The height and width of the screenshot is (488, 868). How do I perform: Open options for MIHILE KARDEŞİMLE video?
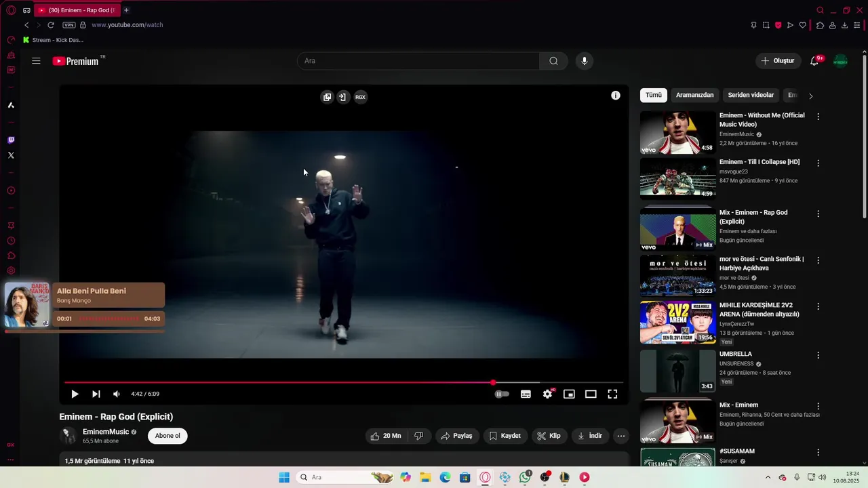[x=818, y=306]
